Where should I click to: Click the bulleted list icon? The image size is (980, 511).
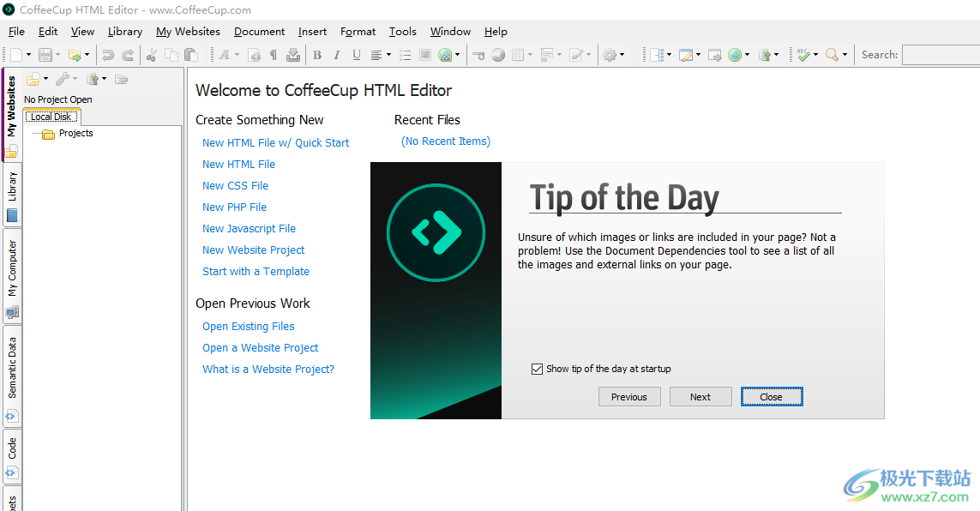pos(405,55)
